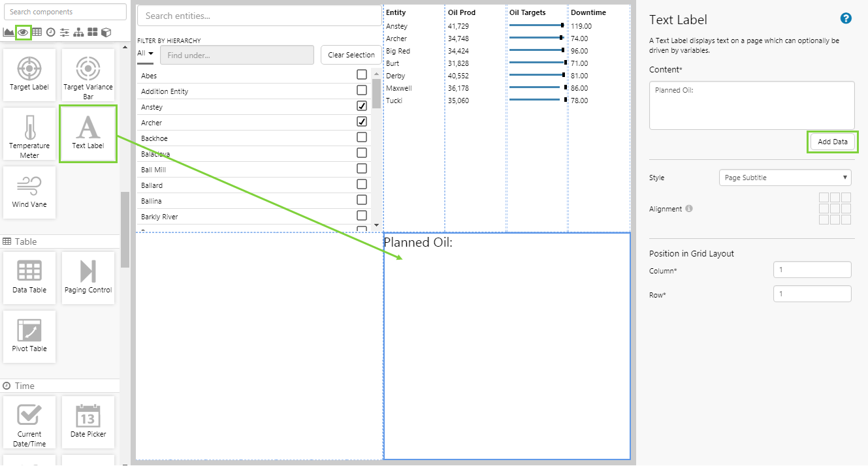Viewport: 868px width, 466px height.
Task: Click the Tucki oil target bar
Action: 537,100
